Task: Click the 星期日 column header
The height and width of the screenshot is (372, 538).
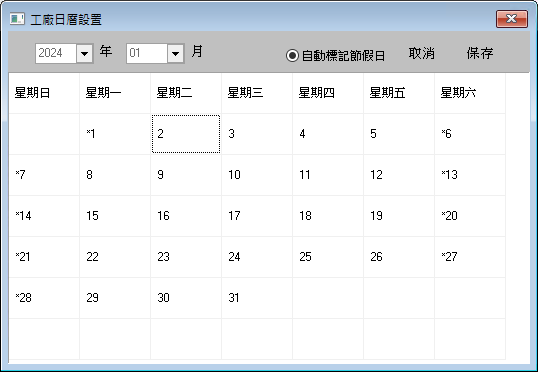Action: 44,93
